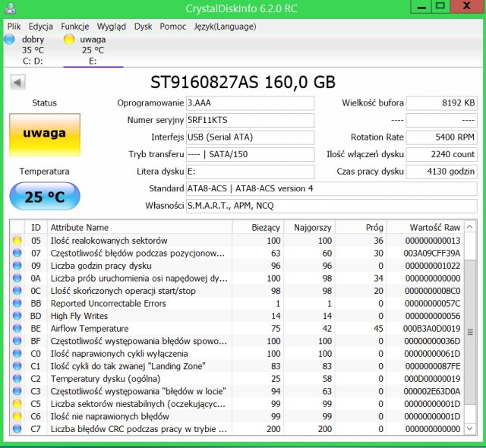Open the Język(Language) menu

(x=225, y=27)
